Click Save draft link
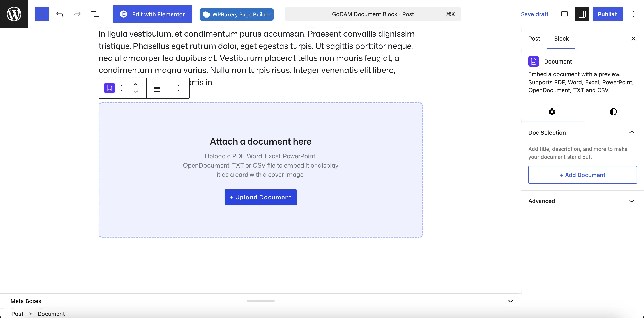Viewport: 644px width, 318px height. 535,14
